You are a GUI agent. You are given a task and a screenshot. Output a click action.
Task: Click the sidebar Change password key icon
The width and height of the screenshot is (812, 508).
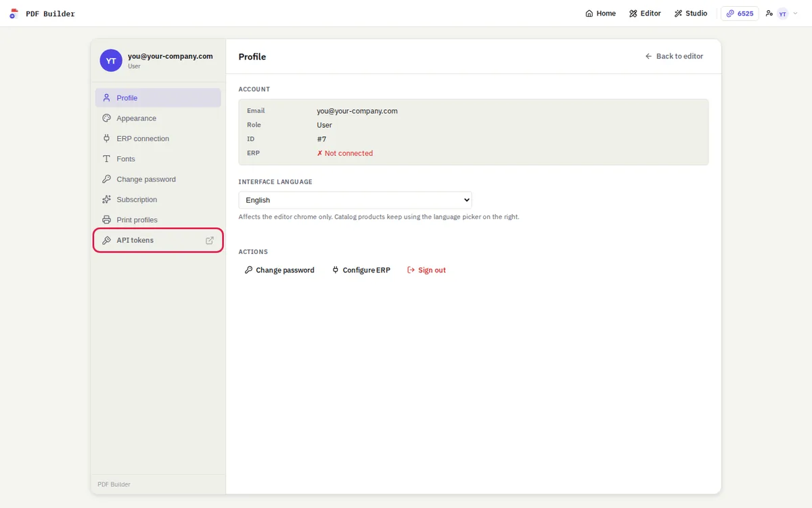click(x=106, y=179)
